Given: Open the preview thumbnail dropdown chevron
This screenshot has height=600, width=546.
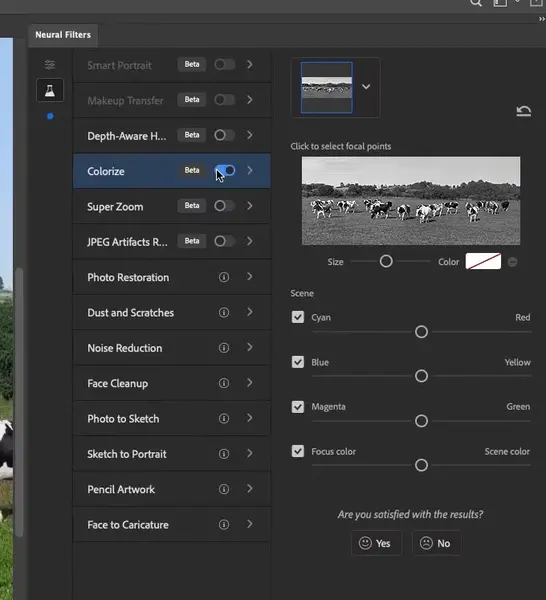Looking at the screenshot, I should (x=366, y=87).
